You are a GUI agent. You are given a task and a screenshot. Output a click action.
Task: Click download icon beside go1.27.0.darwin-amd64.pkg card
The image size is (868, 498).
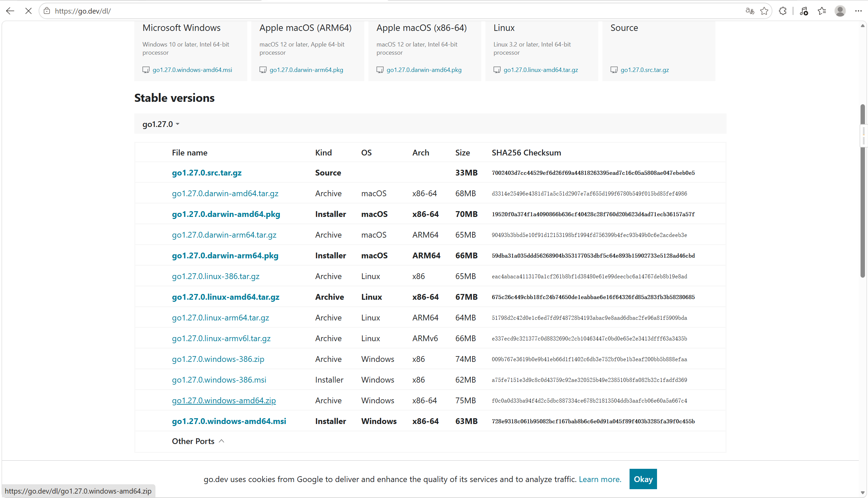380,70
